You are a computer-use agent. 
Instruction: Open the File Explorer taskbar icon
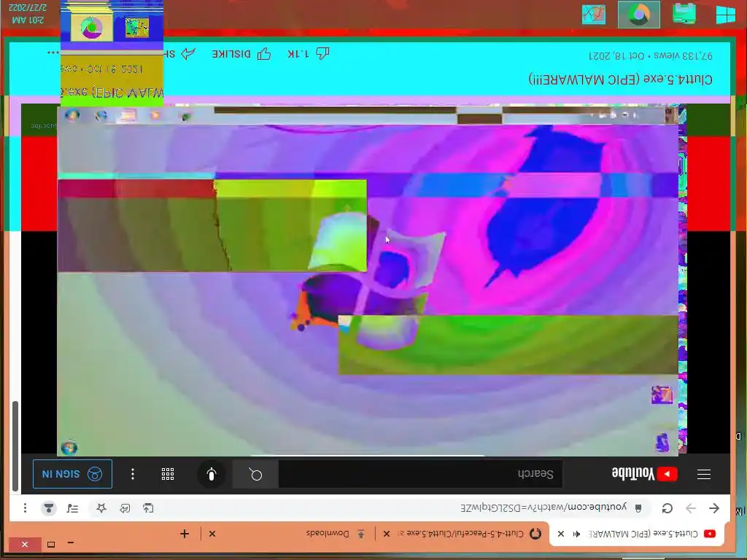(x=684, y=14)
